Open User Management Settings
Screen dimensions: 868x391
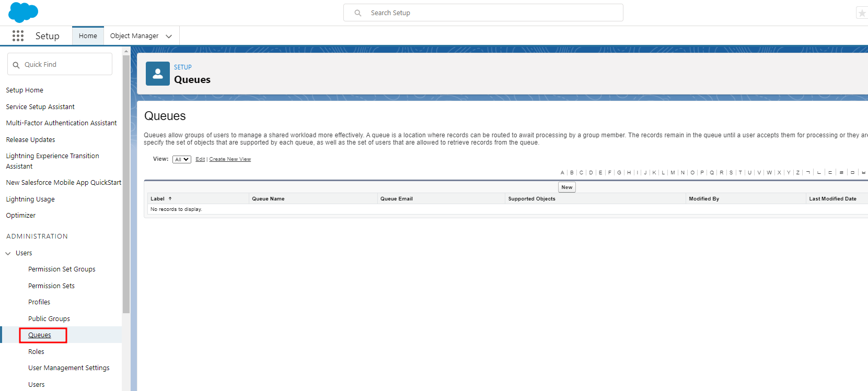(69, 368)
